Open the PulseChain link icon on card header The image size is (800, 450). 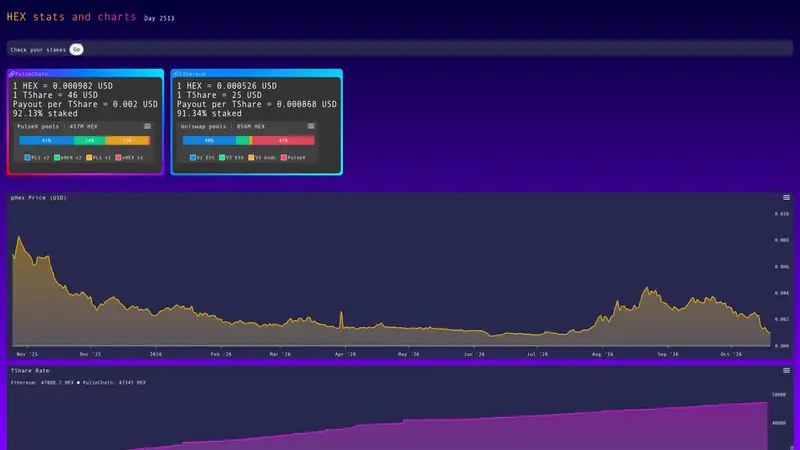[x=12, y=74]
